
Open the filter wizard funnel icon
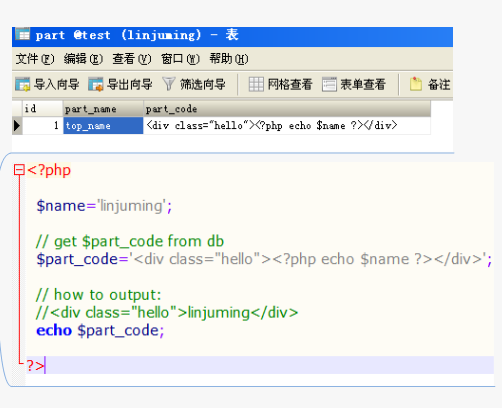pyautogui.click(x=169, y=84)
